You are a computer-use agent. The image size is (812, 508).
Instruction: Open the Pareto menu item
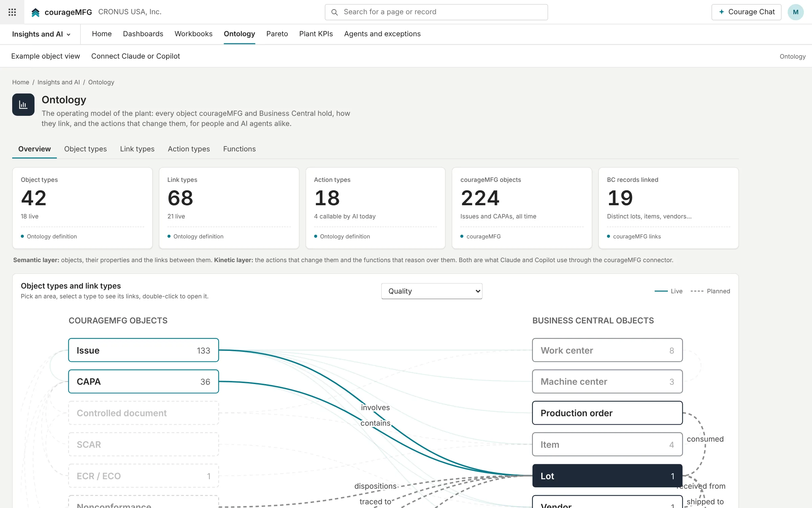tap(277, 34)
